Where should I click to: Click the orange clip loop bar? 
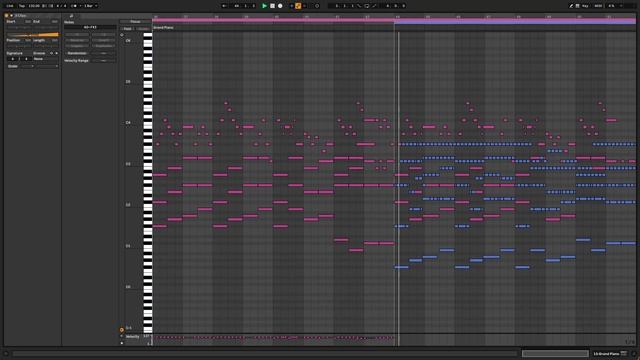coord(33,35)
